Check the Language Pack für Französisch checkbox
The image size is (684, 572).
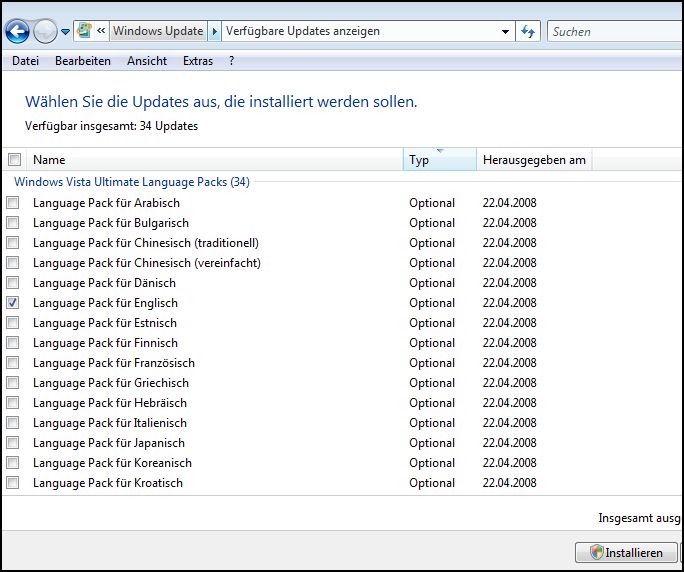tap(13, 363)
